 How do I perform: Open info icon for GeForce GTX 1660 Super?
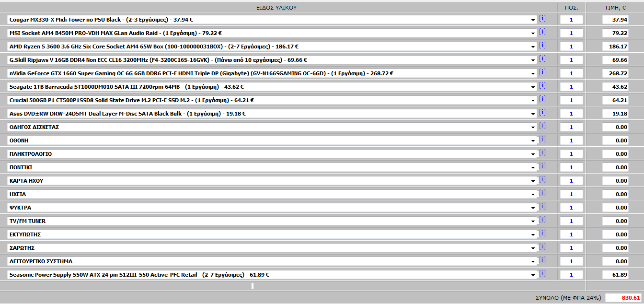pos(542,72)
